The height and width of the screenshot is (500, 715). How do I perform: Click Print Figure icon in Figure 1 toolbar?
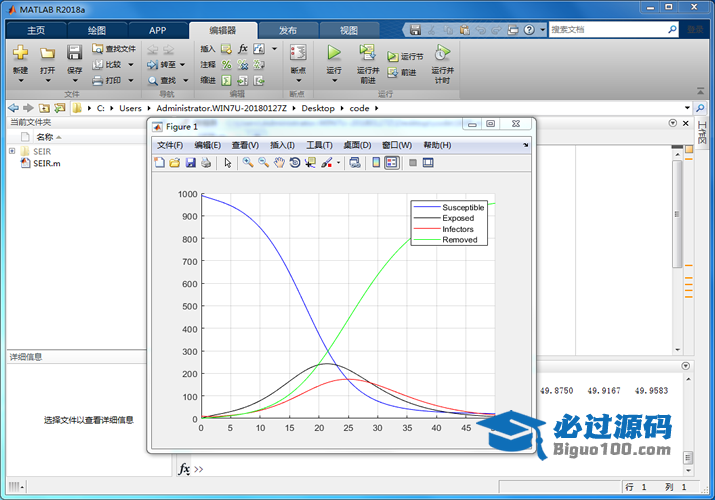(206, 163)
